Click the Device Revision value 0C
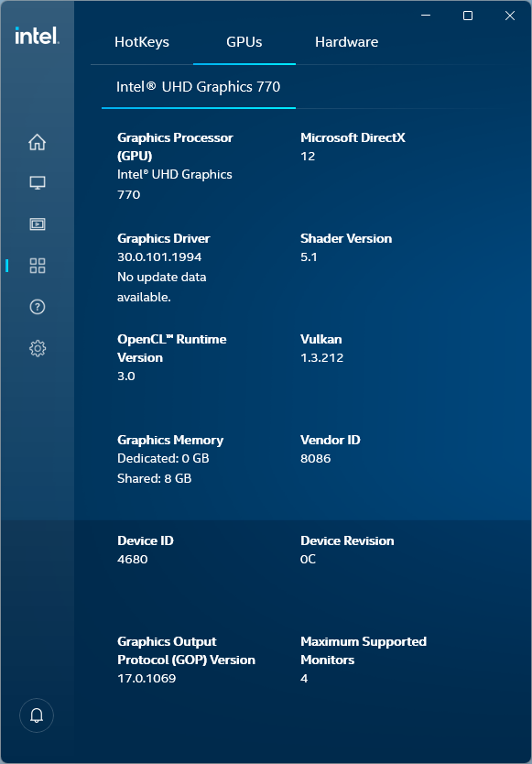The width and height of the screenshot is (532, 764). (308, 560)
